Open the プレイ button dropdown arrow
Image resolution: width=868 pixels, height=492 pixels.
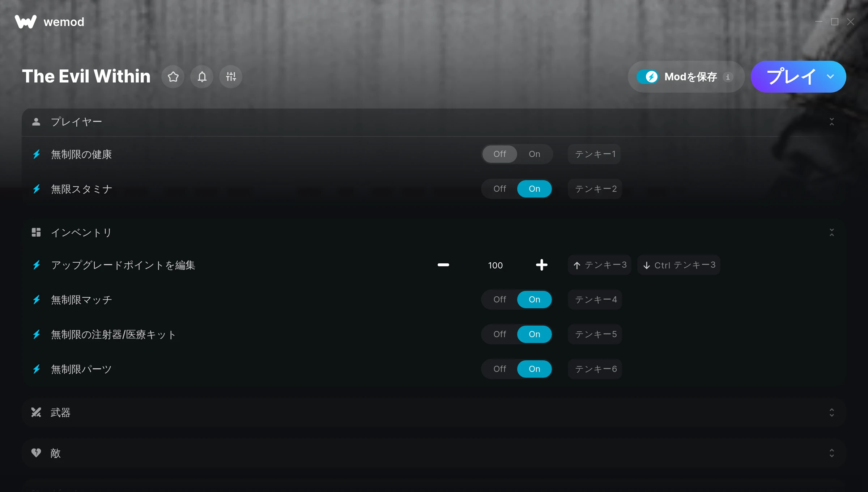830,77
